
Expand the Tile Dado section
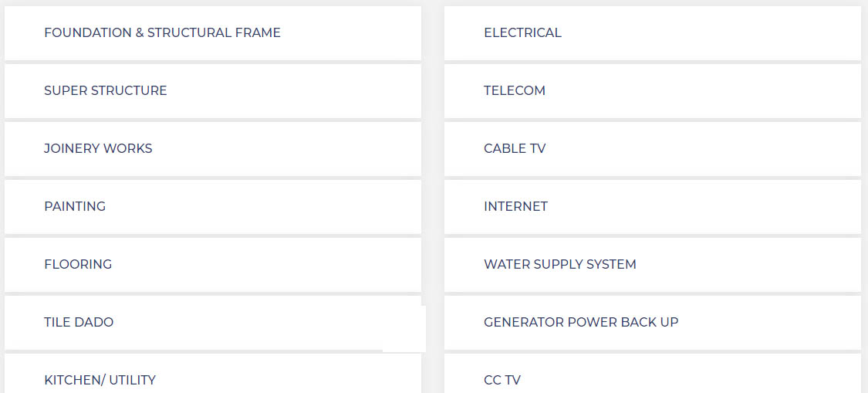[213, 323]
